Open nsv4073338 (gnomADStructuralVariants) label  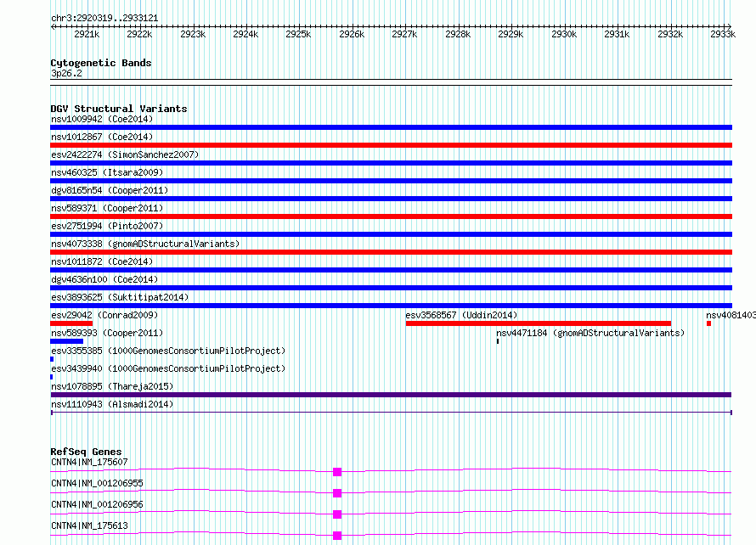[x=145, y=244]
